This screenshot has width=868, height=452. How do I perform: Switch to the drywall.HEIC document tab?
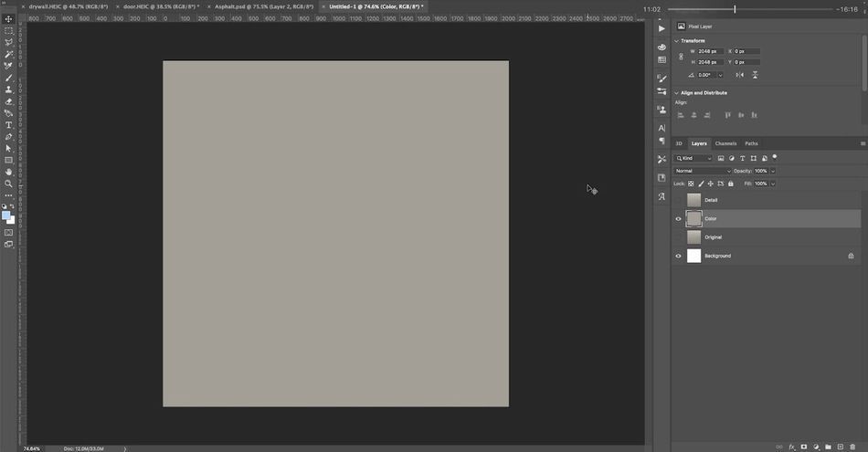[69, 6]
